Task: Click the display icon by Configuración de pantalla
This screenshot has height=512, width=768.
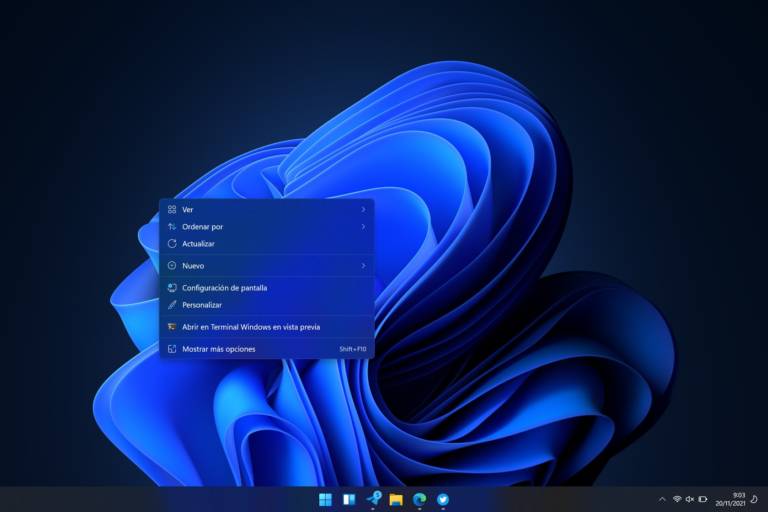Action: pyautogui.click(x=172, y=288)
